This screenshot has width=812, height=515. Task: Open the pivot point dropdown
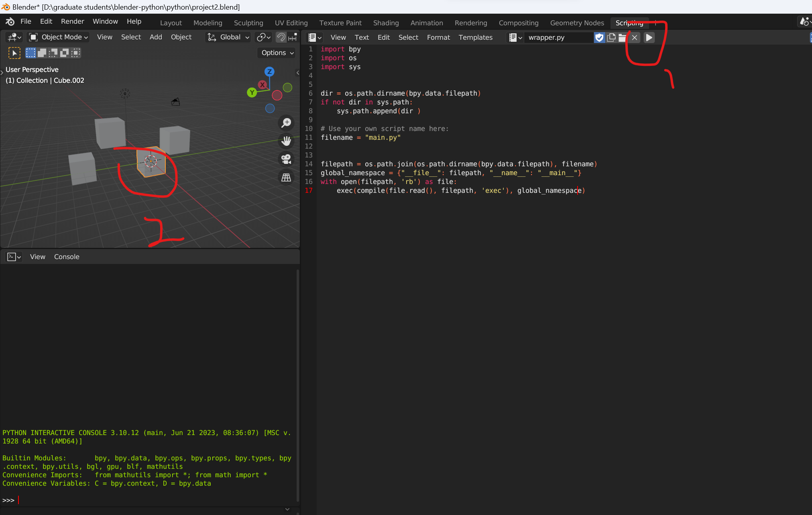[x=264, y=37]
